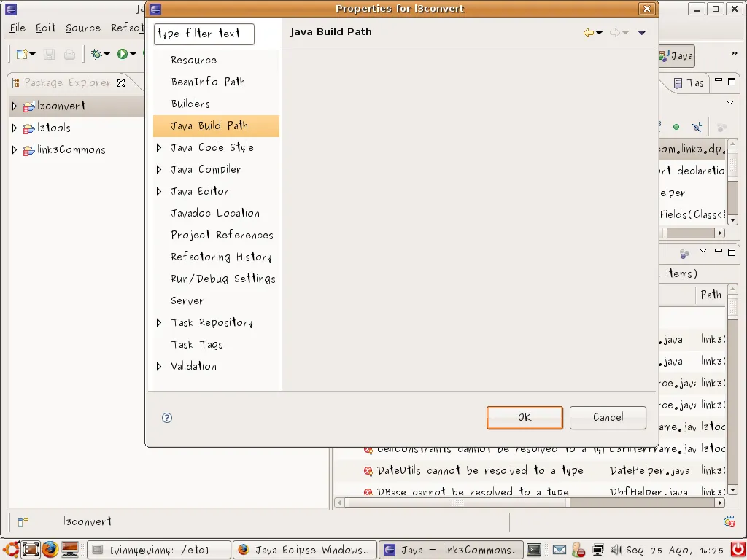Close the Package Explorer view tab
This screenshot has height=560, width=747.
121,83
